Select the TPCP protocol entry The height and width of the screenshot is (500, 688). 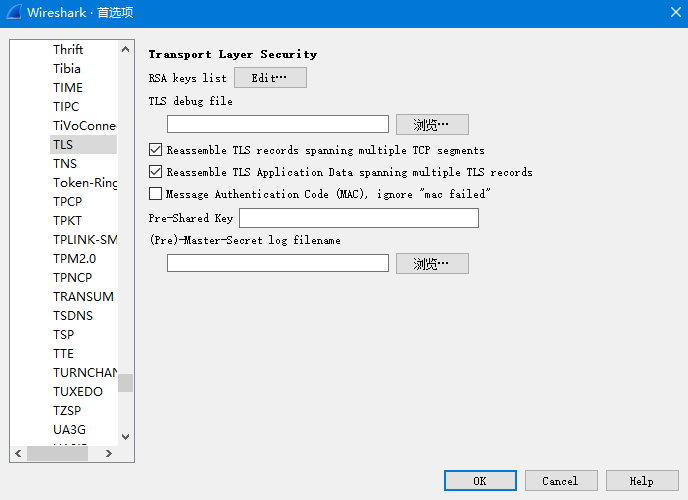pos(68,201)
